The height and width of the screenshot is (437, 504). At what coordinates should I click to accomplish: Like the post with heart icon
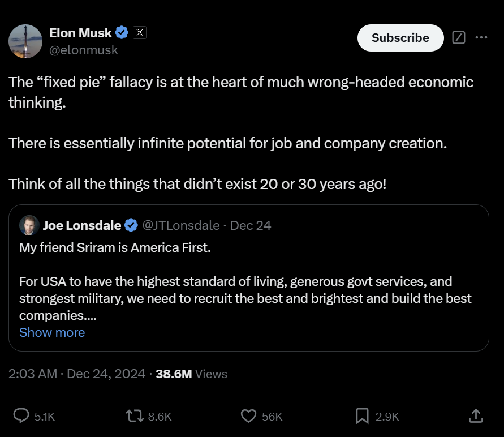click(x=248, y=416)
